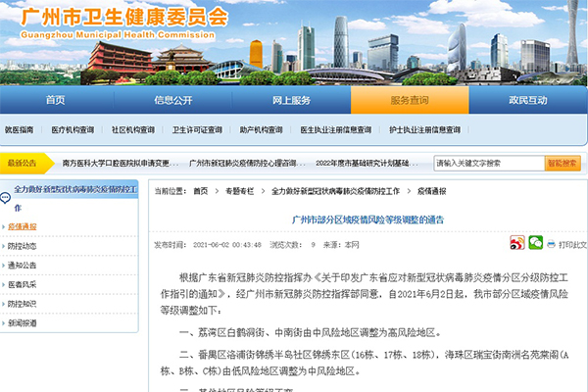Open the 首页 main navigation tab
The height and width of the screenshot is (392, 588).
(x=56, y=100)
